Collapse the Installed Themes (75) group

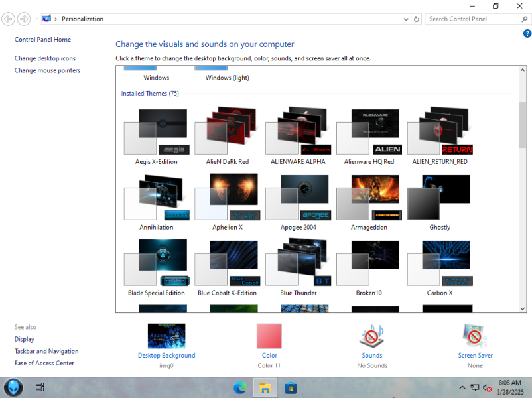click(150, 94)
